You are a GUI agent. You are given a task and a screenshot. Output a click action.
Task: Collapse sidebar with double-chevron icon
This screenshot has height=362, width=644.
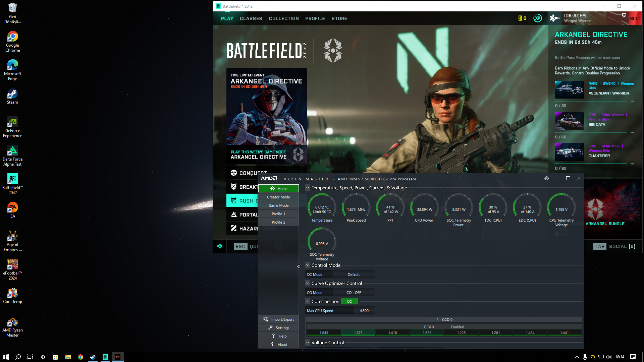299,266
